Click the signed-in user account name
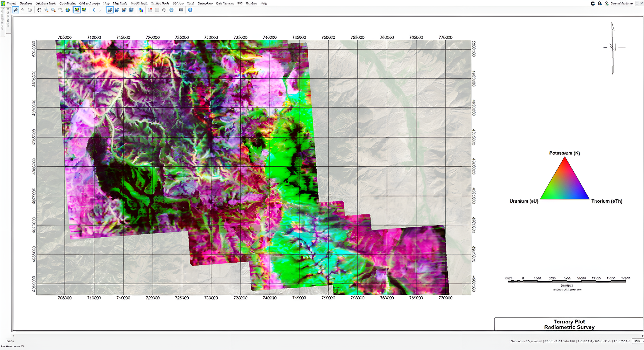 622,3
